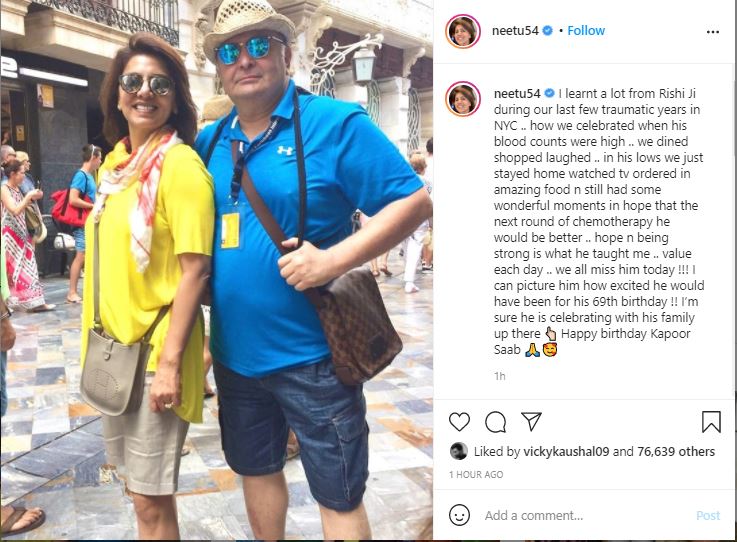This screenshot has height=542, width=737.
Task: Follow the neetu54 account
Action: 586,31
